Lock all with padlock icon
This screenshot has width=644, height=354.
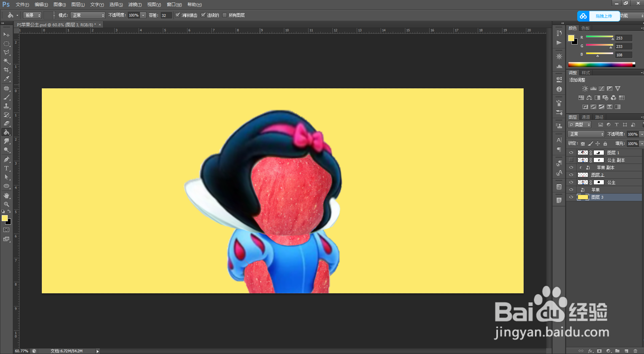pyautogui.click(x=605, y=144)
